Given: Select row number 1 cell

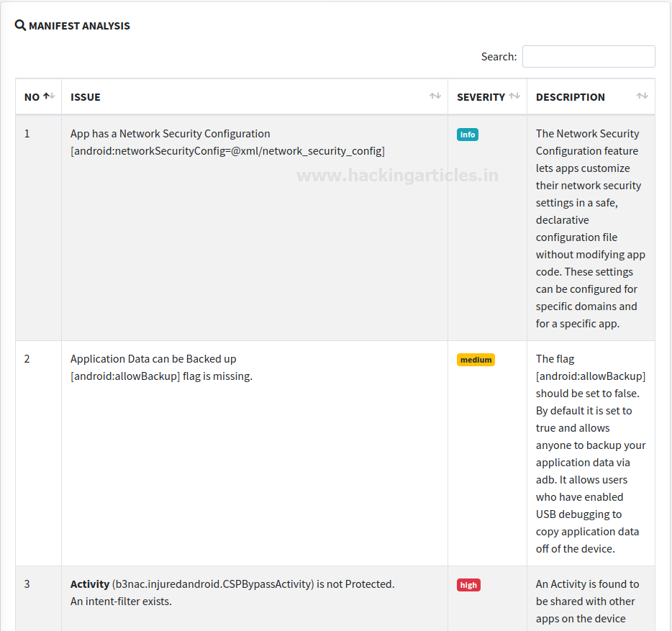Looking at the screenshot, I should click(x=27, y=134).
